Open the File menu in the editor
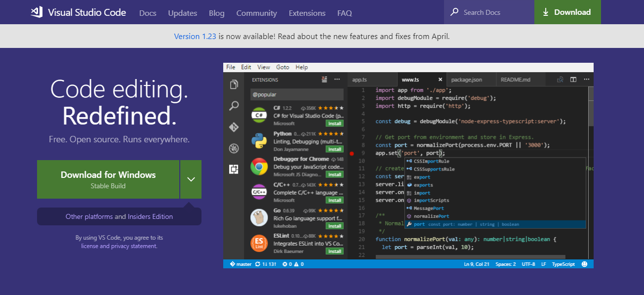 coord(231,67)
